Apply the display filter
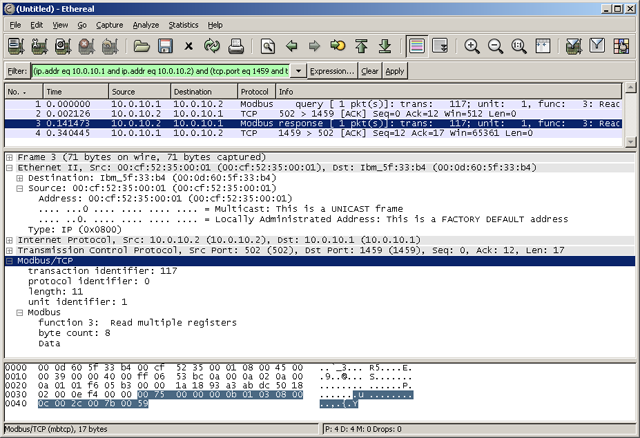The image size is (640, 438). [395, 71]
